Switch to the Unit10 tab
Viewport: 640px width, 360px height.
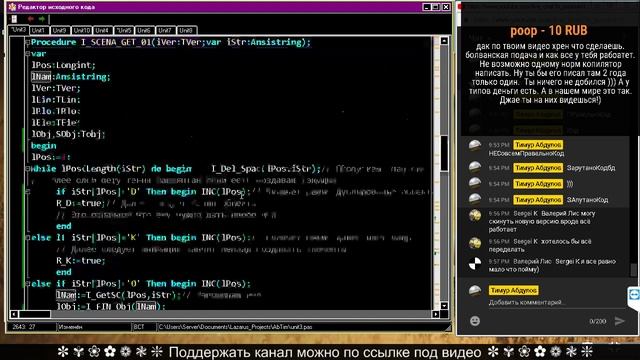[81, 30]
